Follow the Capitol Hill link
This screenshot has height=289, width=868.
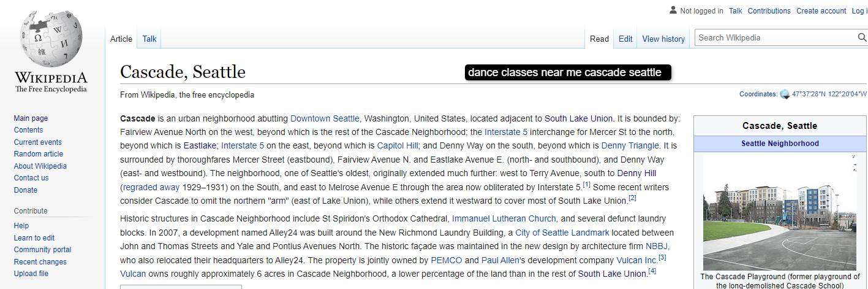[398, 145]
